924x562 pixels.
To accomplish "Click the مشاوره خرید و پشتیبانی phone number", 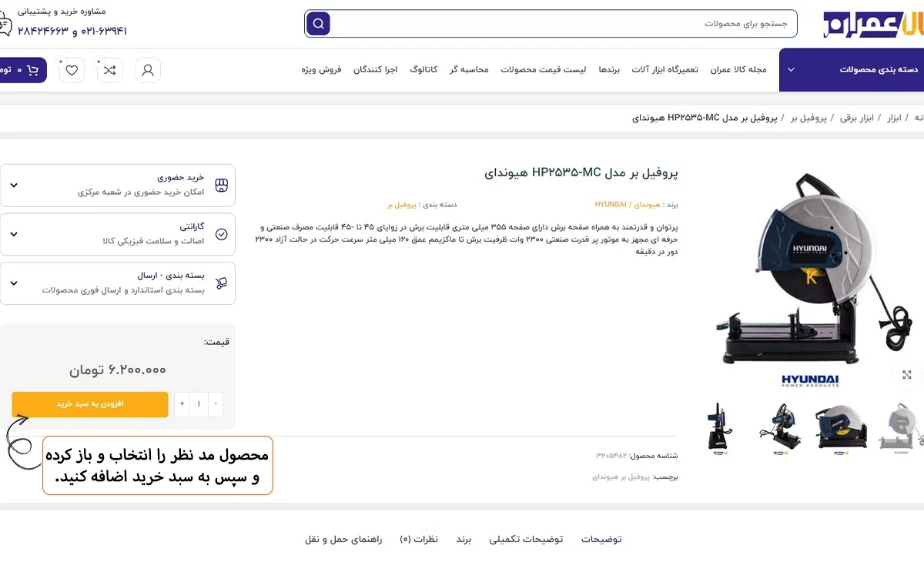I will pyautogui.click(x=72, y=31).
